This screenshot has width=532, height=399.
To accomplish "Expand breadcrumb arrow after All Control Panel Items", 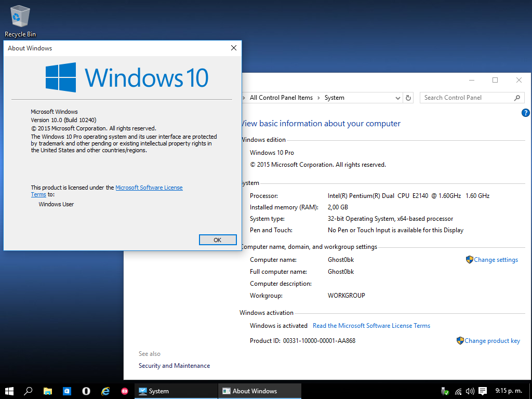I will point(318,98).
